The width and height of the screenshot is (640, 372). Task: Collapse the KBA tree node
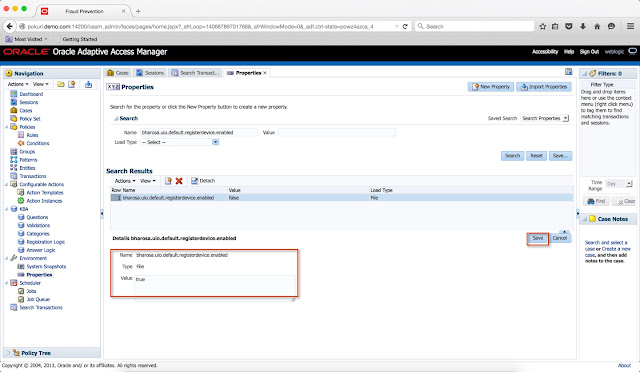pos(7,209)
